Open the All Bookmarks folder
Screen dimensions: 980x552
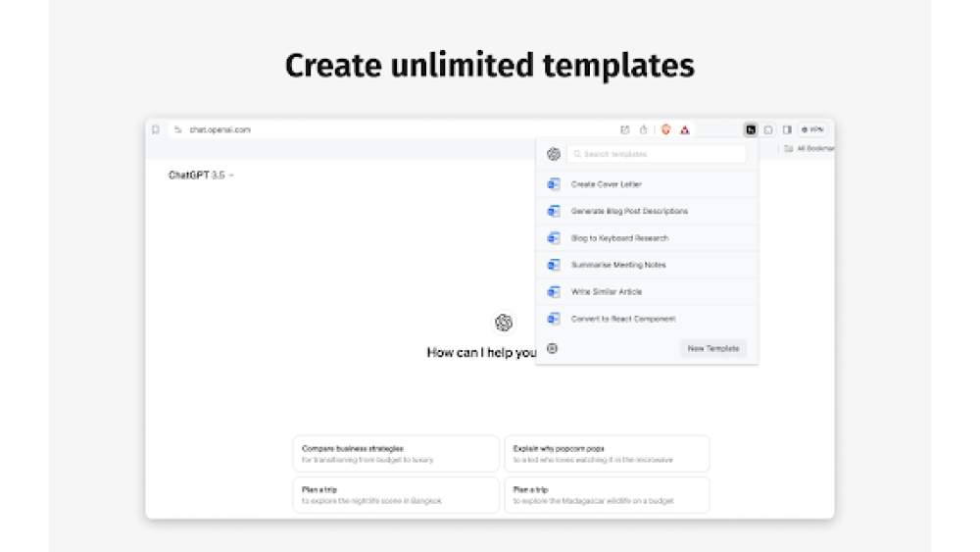click(x=809, y=148)
